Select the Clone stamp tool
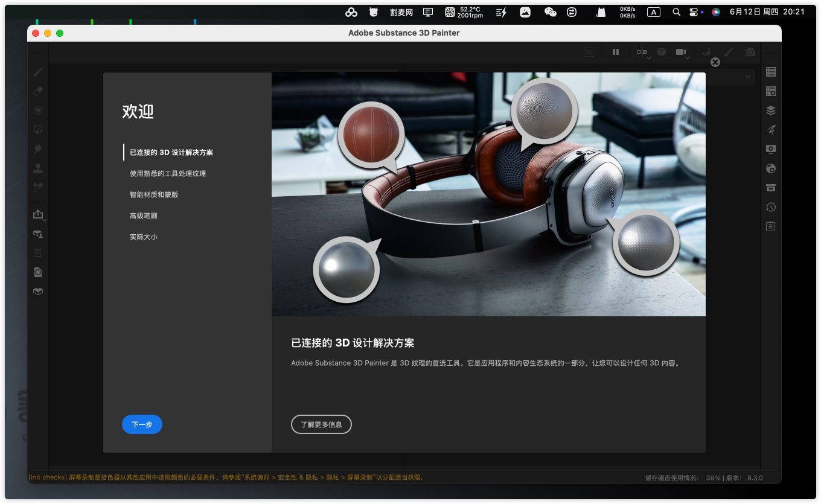 [38, 168]
